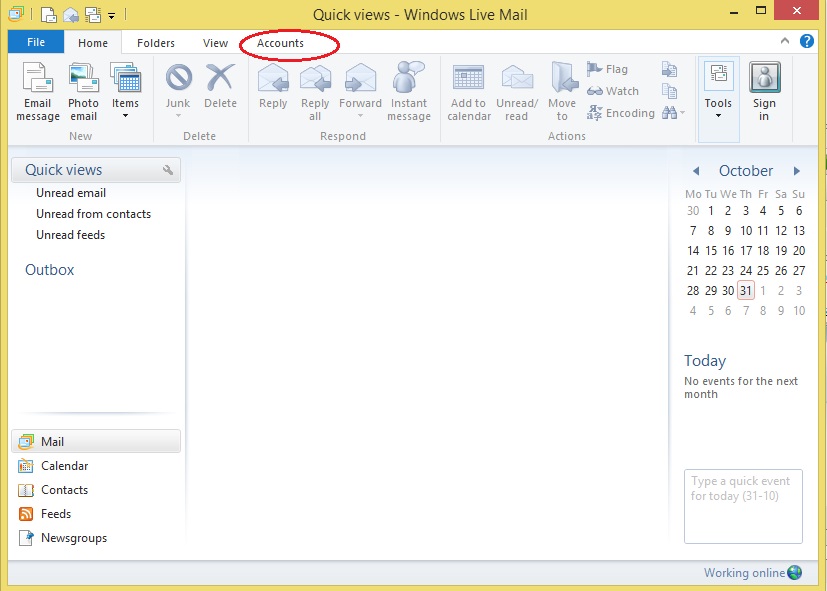Toggle Unread/read status
The height and width of the screenshot is (591, 827).
517,93
